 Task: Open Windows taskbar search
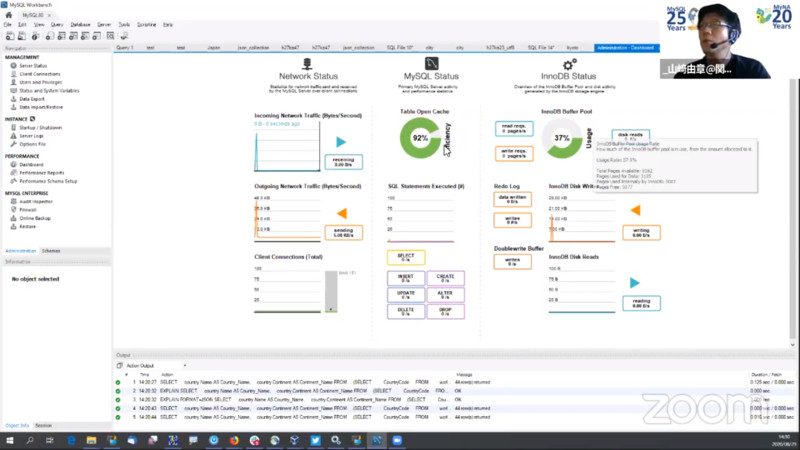tap(30, 440)
